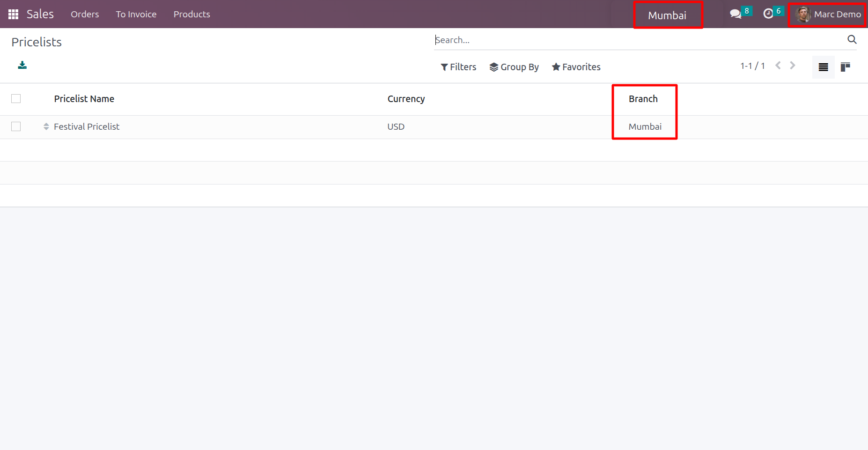Click the USD currency cell
Screen dimensions: 868x450
coord(396,126)
